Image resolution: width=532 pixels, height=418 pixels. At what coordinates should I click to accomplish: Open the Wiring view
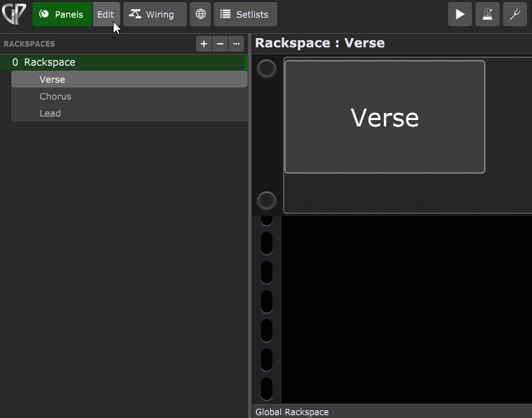[155, 14]
